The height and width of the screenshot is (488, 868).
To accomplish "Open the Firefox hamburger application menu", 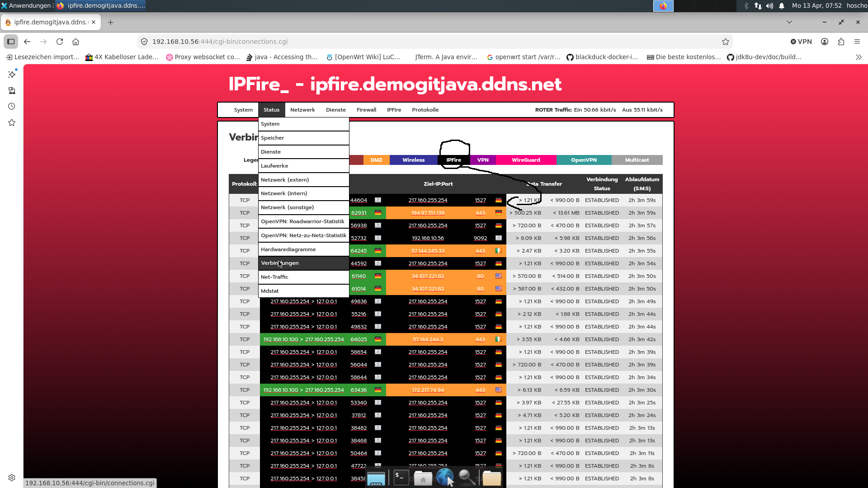I will [857, 42].
